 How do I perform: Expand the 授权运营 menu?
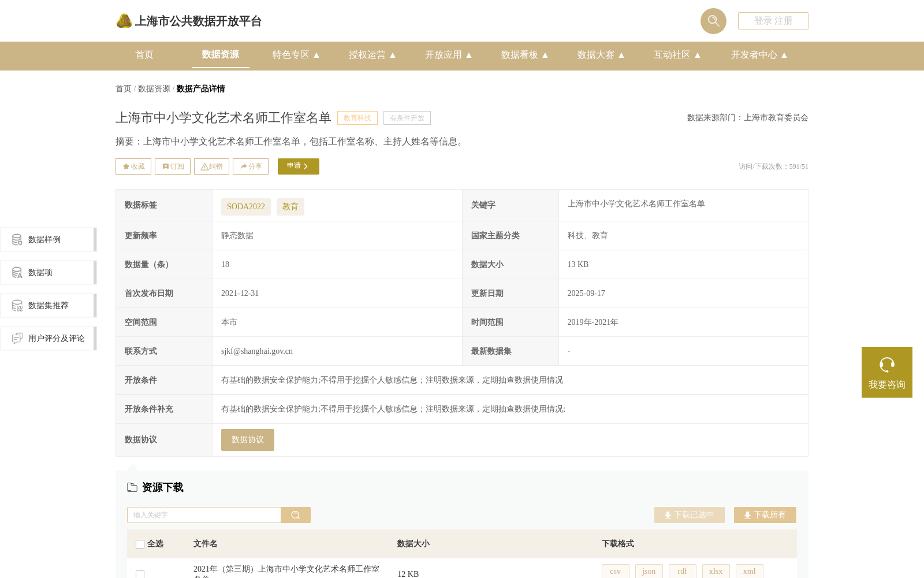(x=372, y=55)
